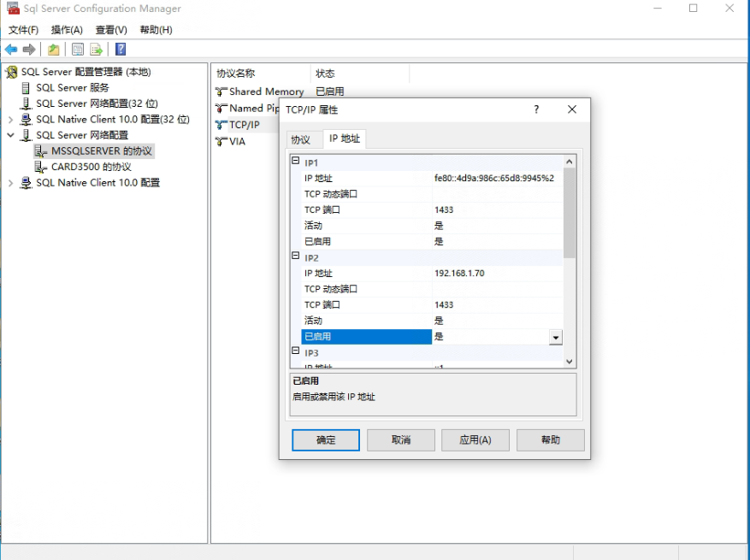Click the IP2 活动 property row
This screenshot has height=560, width=750.
tap(433, 321)
